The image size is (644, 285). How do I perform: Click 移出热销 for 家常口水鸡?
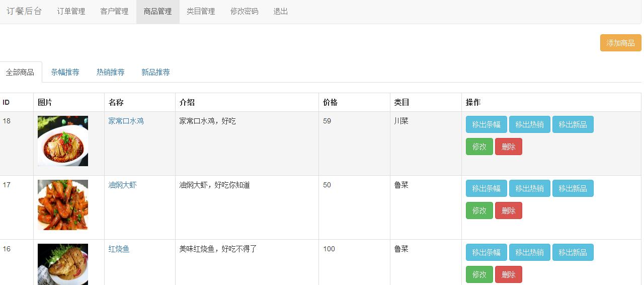tap(529, 124)
